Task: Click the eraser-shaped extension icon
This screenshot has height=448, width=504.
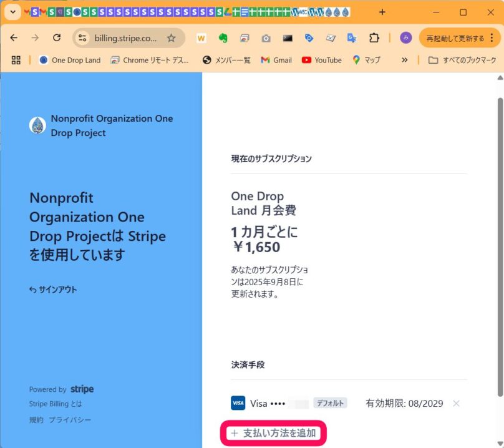Action: pyautogui.click(x=331, y=38)
